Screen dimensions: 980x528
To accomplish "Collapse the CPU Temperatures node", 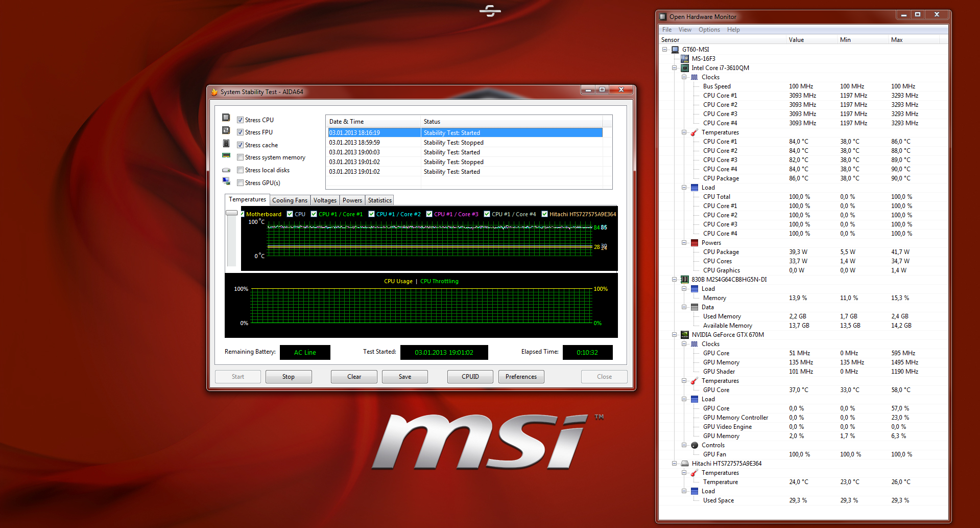I will coord(684,132).
